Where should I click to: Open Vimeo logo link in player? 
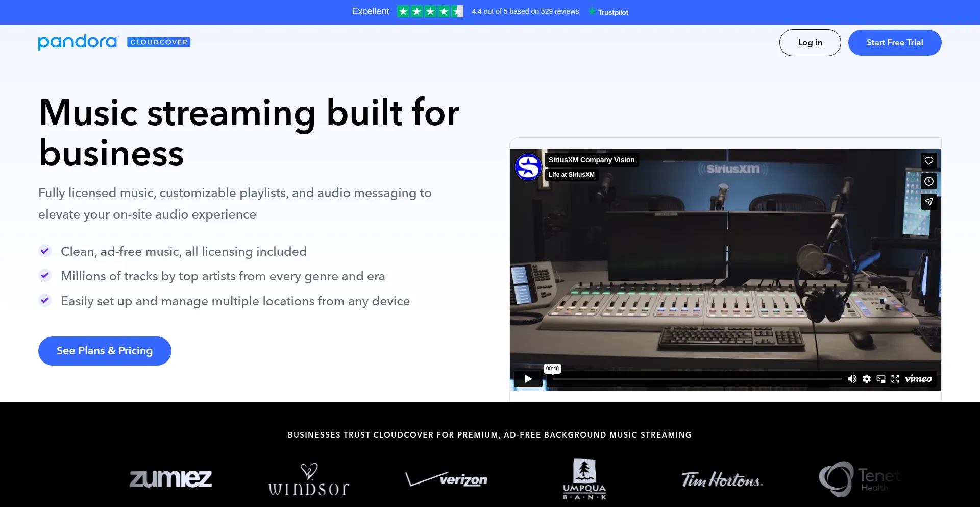[918, 379]
